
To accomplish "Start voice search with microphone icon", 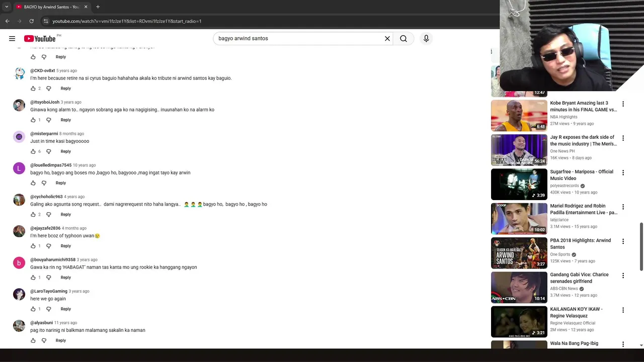I will click(x=426, y=38).
